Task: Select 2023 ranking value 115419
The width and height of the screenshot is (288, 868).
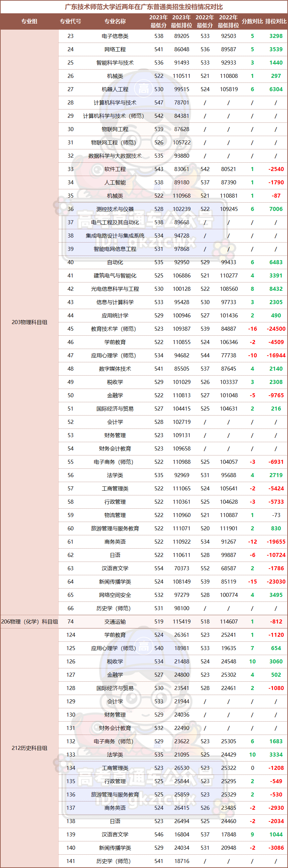Action: tap(182, 621)
